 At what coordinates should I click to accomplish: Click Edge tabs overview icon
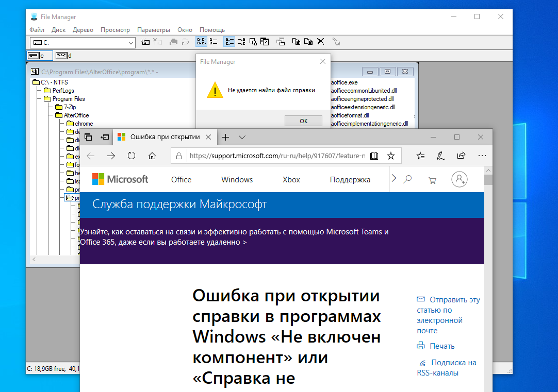coord(88,137)
